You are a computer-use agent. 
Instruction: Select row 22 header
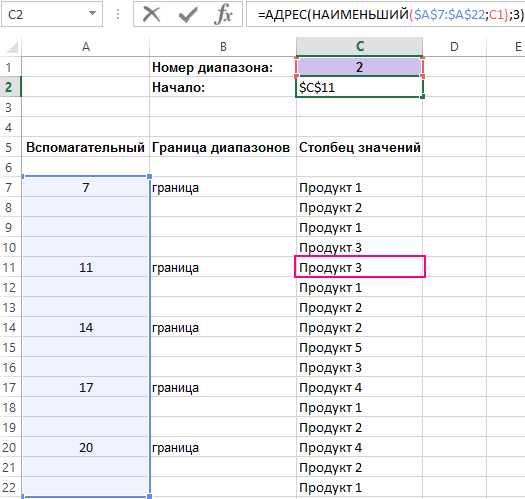point(10,487)
